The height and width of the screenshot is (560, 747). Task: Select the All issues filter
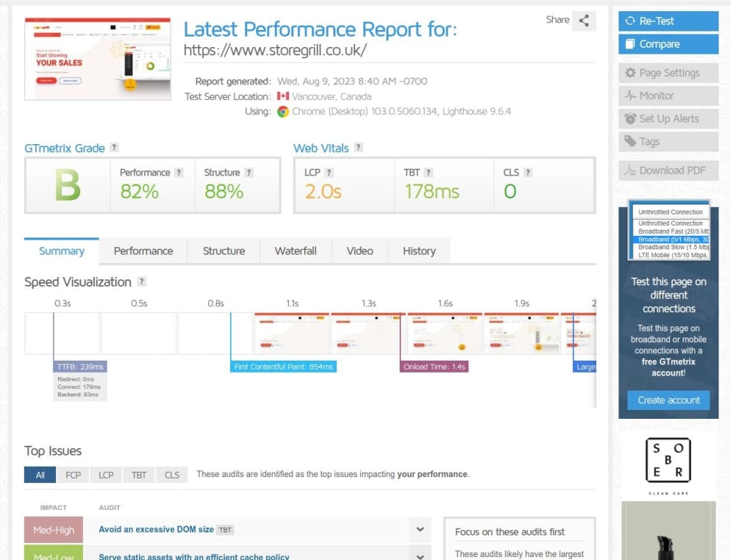coord(40,475)
